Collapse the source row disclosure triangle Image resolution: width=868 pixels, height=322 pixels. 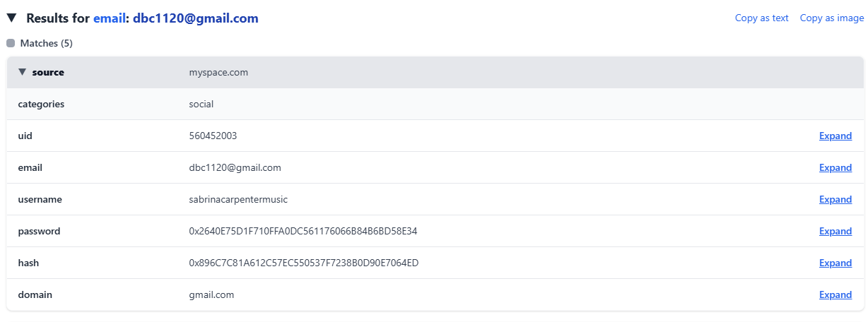coord(23,72)
